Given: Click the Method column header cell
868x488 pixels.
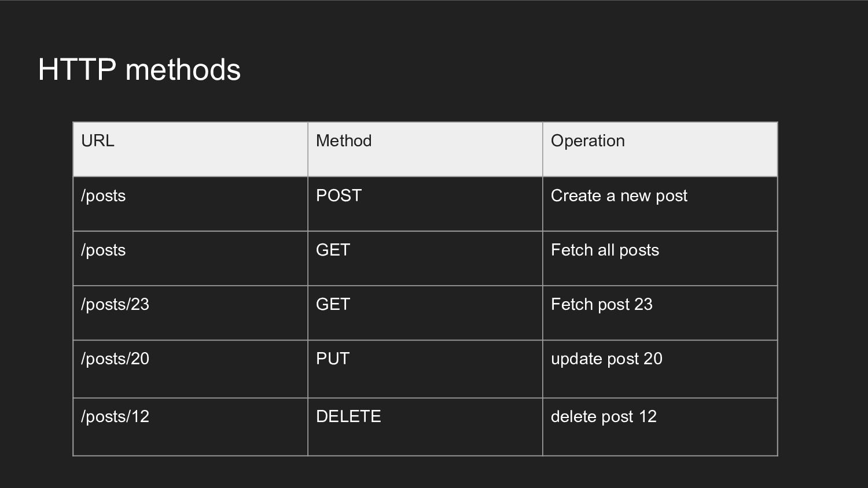Looking at the screenshot, I should [x=425, y=149].
